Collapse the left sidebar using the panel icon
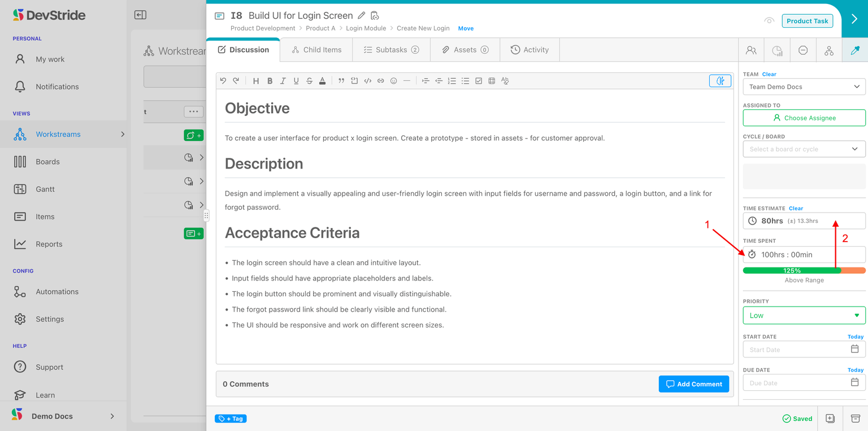The height and width of the screenshot is (431, 868). pyautogui.click(x=140, y=15)
